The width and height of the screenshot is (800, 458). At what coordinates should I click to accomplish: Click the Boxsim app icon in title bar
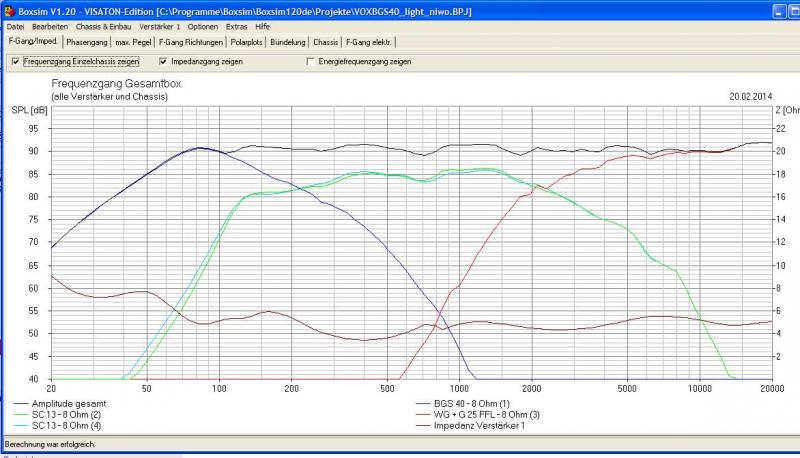[x=9, y=10]
